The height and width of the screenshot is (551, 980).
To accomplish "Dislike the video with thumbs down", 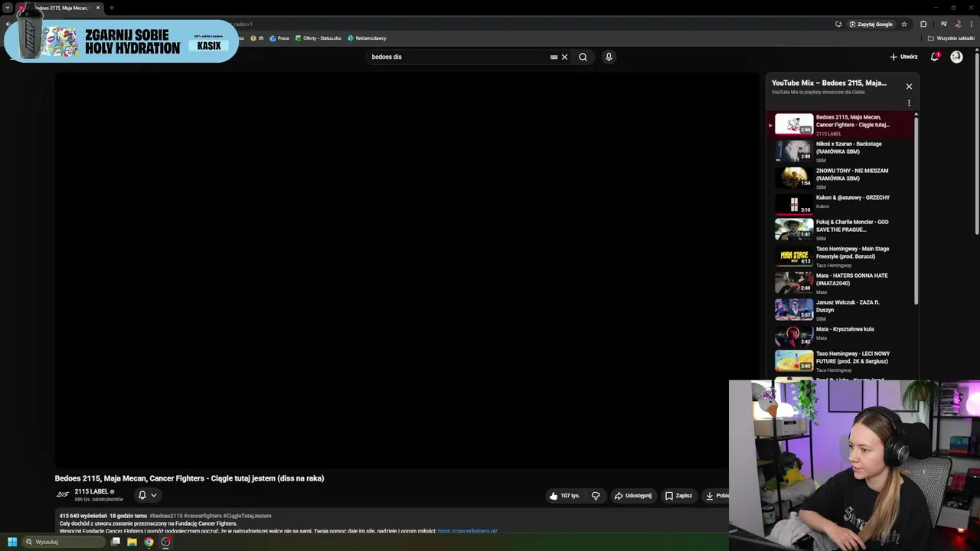I will (x=596, y=495).
